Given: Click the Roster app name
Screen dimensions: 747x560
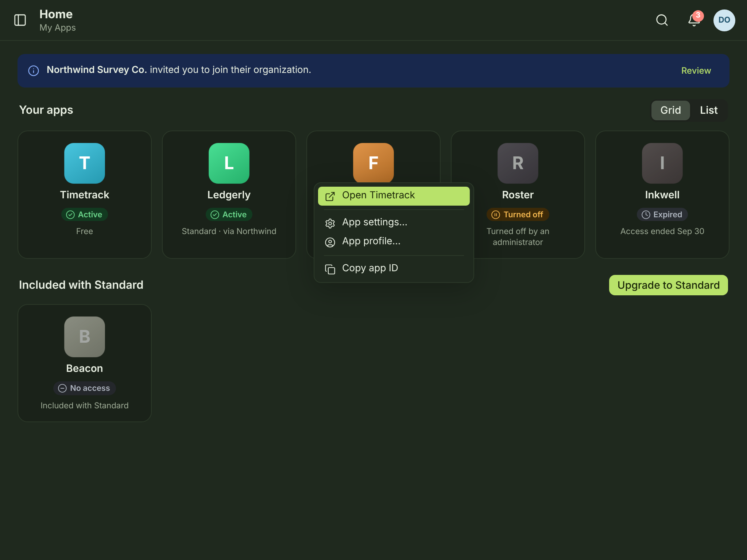Looking at the screenshot, I should [x=518, y=195].
